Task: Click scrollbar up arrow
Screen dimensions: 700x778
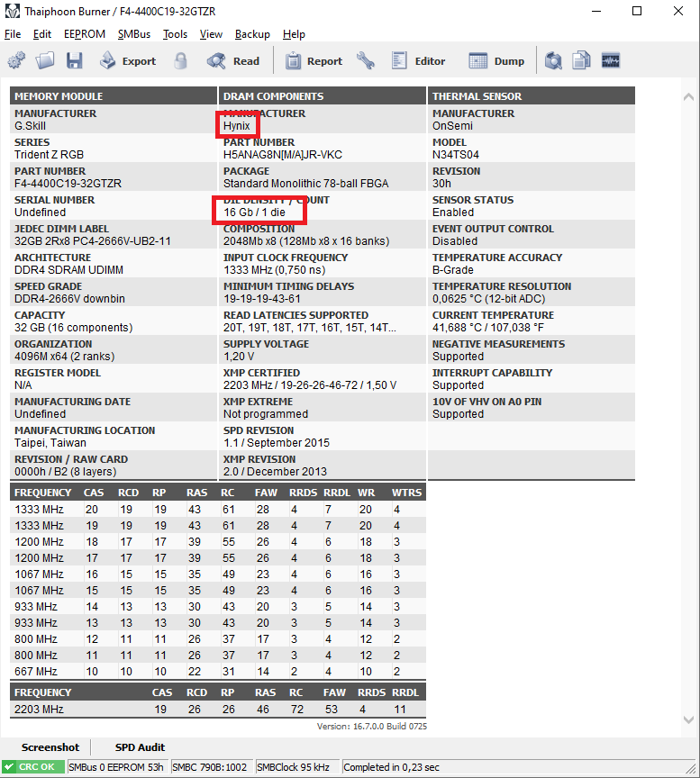Action: [x=688, y=96]
